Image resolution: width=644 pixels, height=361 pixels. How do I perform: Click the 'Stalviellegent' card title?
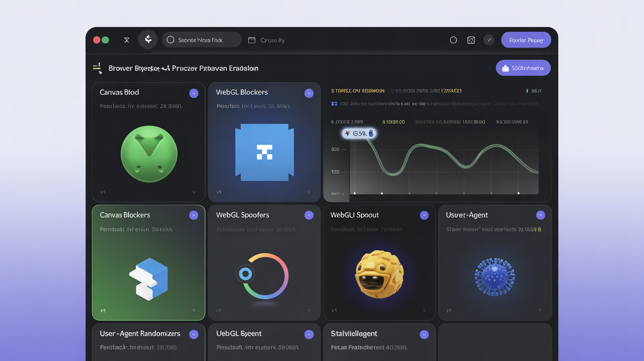click(354, 334)
